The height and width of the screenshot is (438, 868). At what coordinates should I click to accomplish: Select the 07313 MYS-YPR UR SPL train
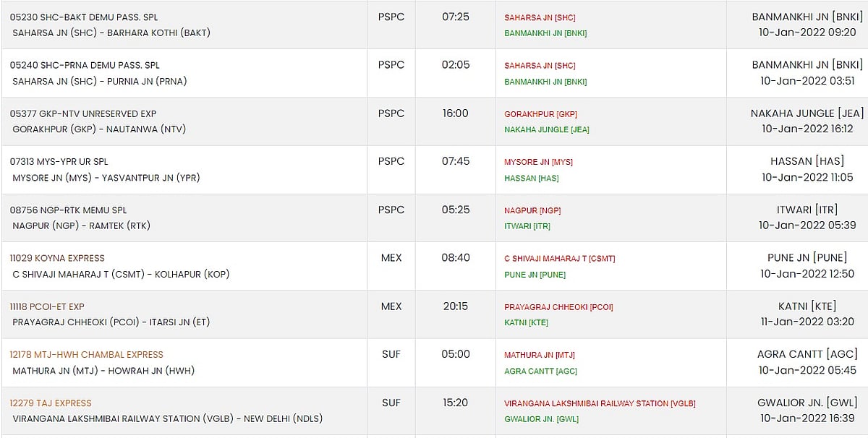coord(59,162)
